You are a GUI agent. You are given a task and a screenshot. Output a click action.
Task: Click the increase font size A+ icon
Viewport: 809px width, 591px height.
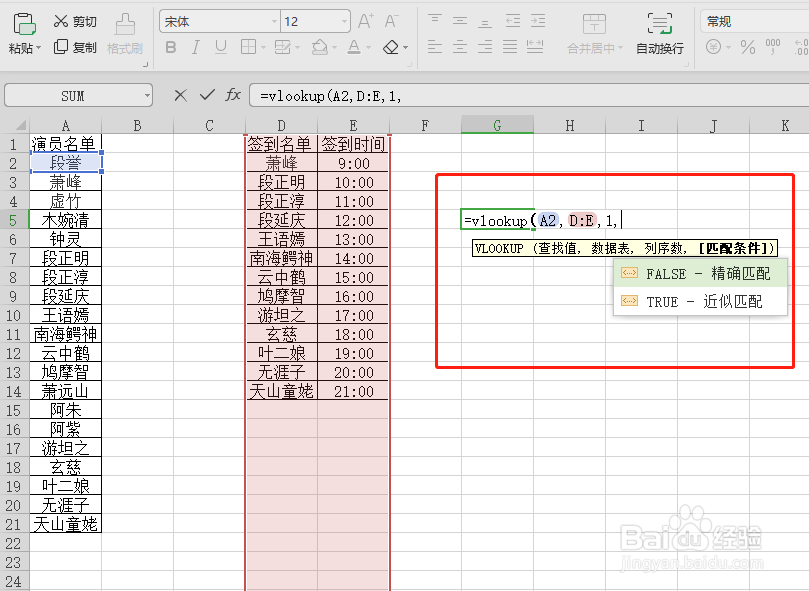(366, 21)
